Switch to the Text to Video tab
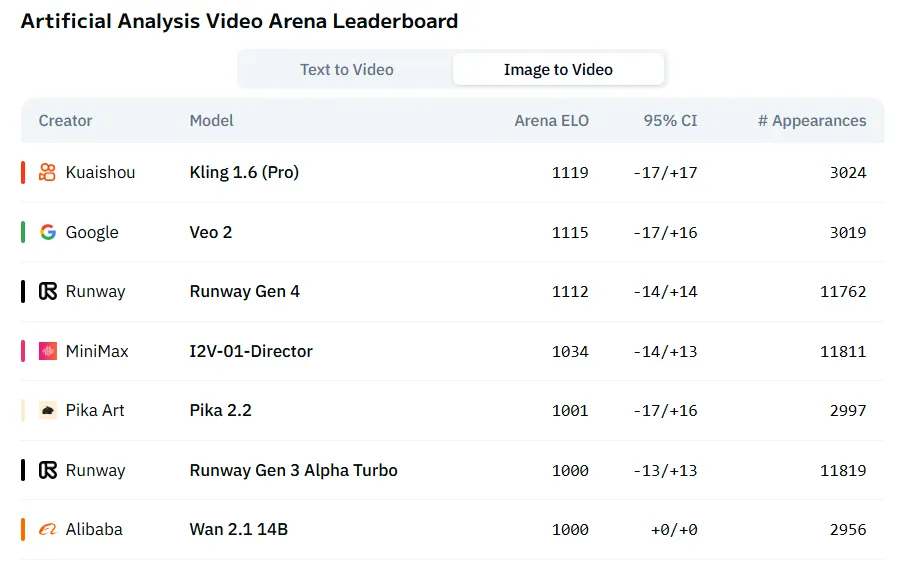 (346, 70)
